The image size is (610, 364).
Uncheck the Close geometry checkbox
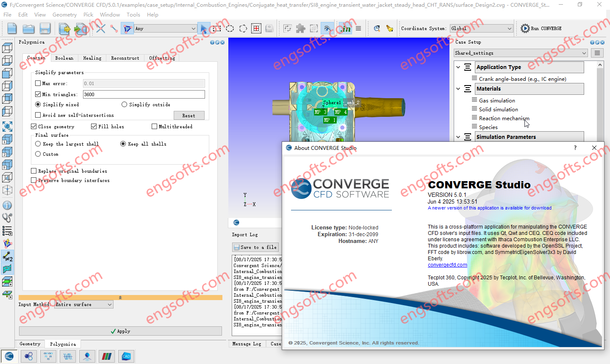pyautogui.click(x=34, y=127)
